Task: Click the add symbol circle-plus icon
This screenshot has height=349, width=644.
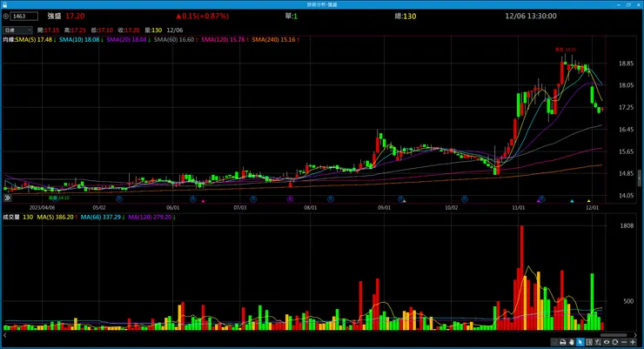Action: (x=6, y=17)
